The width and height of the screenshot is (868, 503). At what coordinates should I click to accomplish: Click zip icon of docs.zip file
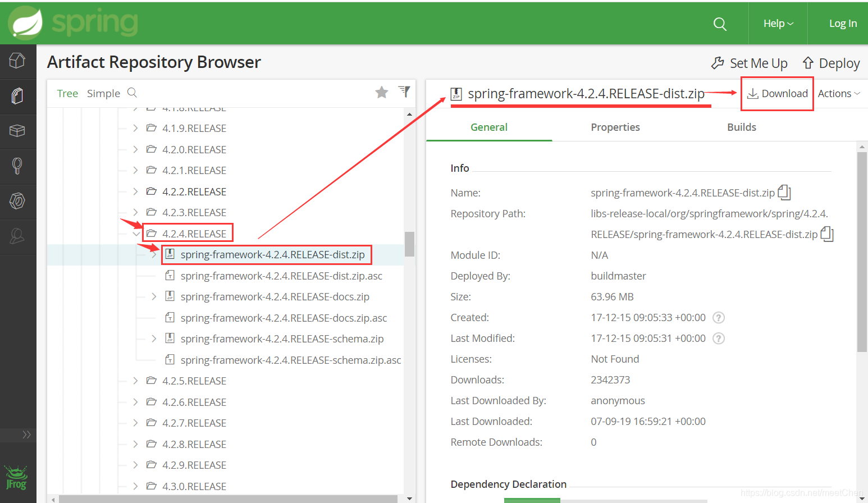click(170, 296)
